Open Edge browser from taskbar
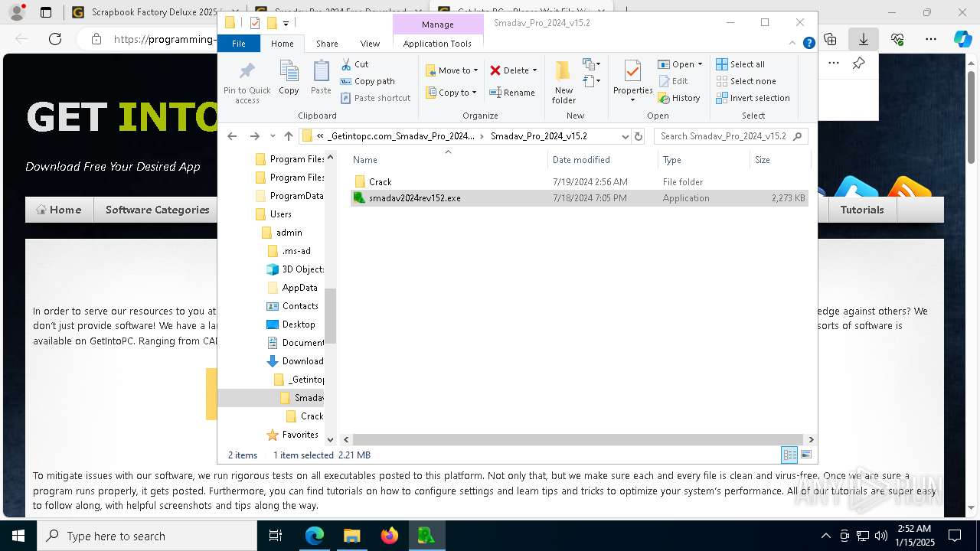The width and height of the screenshot is (980, 551). point(315,536)
